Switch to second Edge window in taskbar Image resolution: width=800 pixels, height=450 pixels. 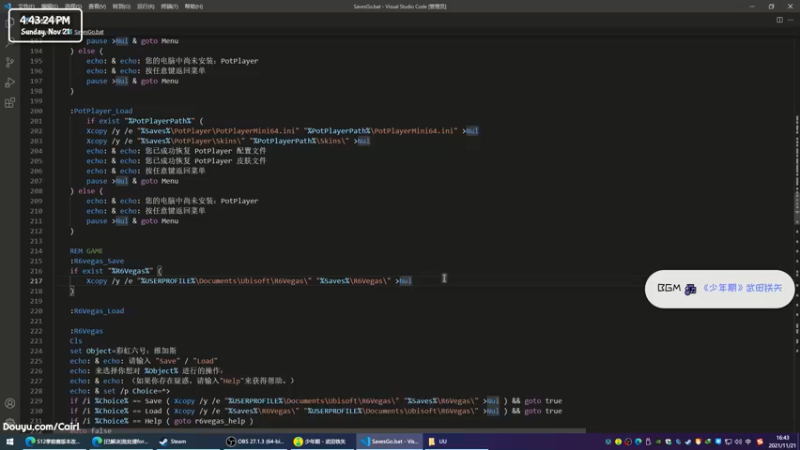coord(120,442)
